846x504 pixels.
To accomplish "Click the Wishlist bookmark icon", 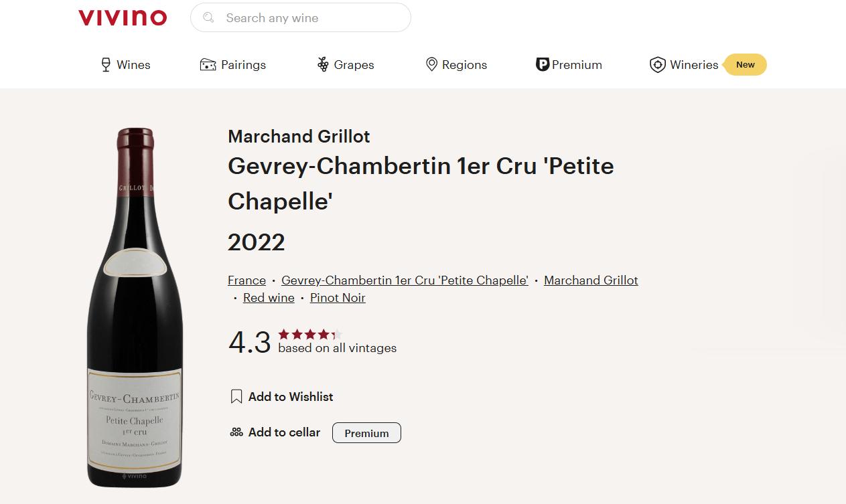I will (236, 397).
